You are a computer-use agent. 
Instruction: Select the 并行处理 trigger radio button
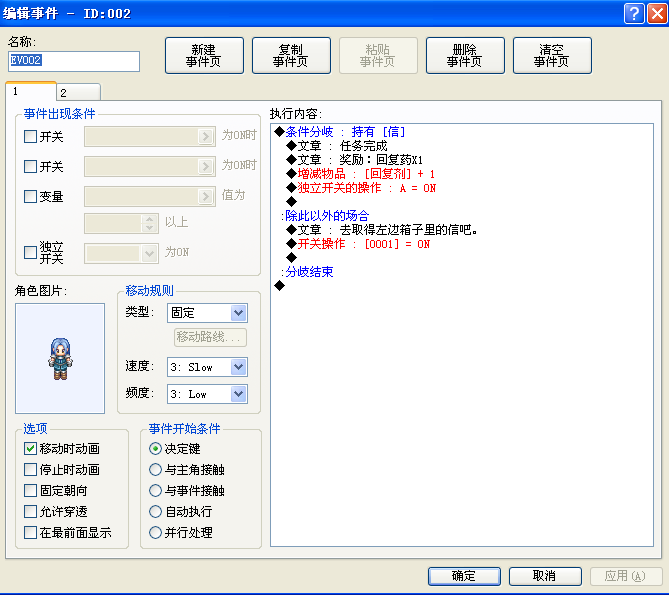[155, 532]
